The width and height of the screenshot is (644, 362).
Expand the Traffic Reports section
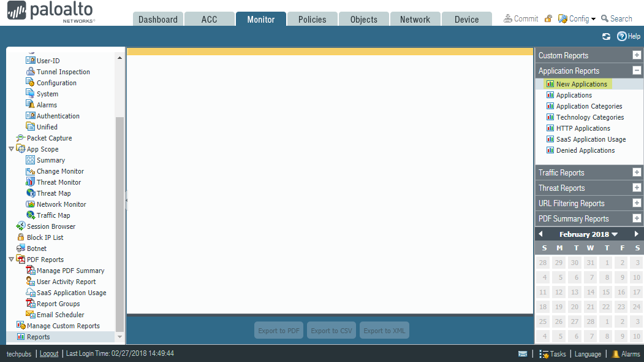637,172
